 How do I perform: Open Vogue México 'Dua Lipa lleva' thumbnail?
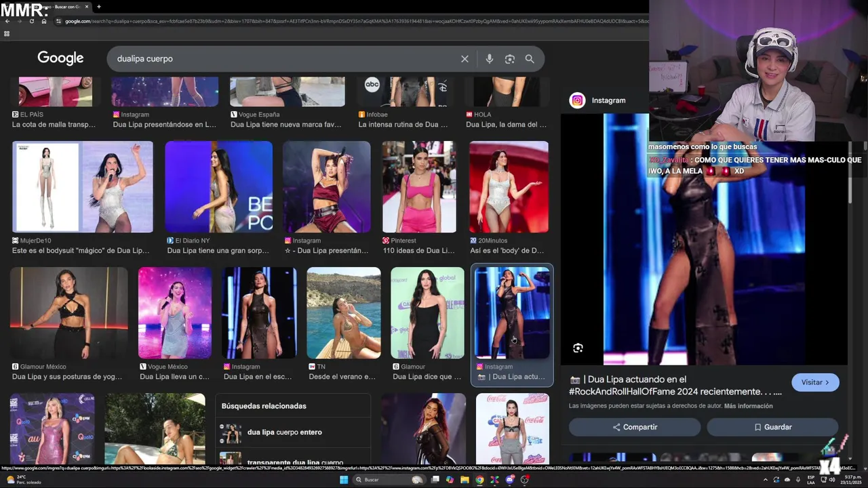(x=175, y=313)
